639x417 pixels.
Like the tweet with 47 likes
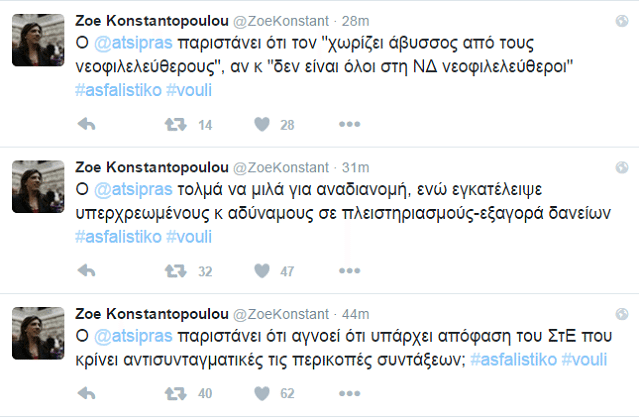click(x=262, y=270)
